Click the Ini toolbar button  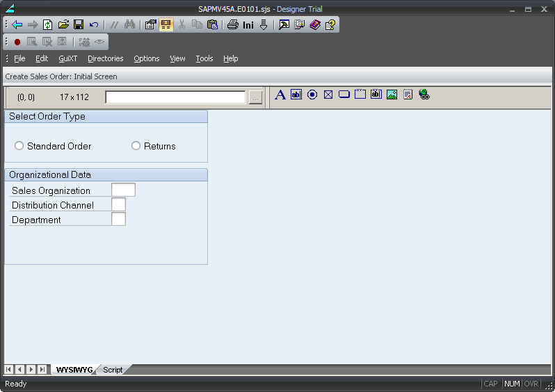click(x=248, y=24)
